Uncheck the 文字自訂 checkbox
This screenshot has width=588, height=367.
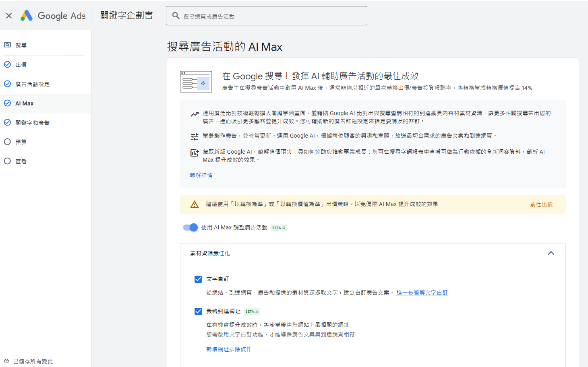click(198, 279)
